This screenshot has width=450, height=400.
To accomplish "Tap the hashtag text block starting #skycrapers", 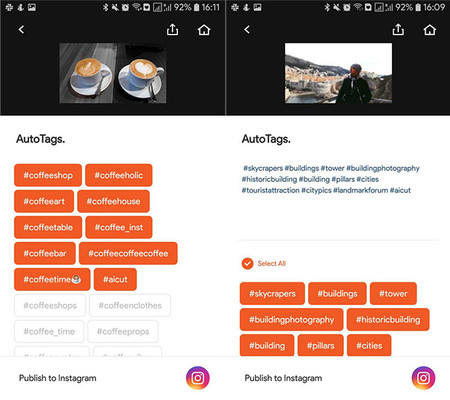I will coord(330,179).
